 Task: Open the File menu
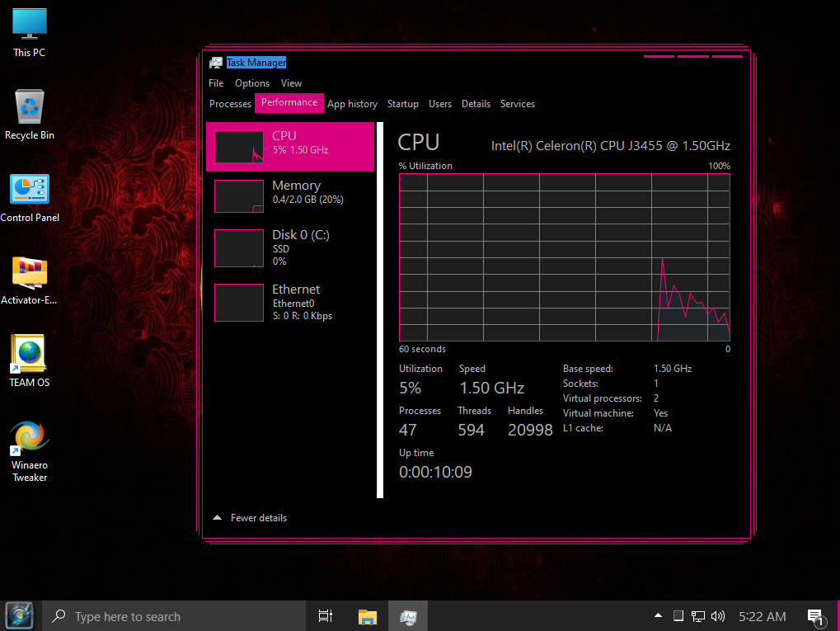click(216, 83)
